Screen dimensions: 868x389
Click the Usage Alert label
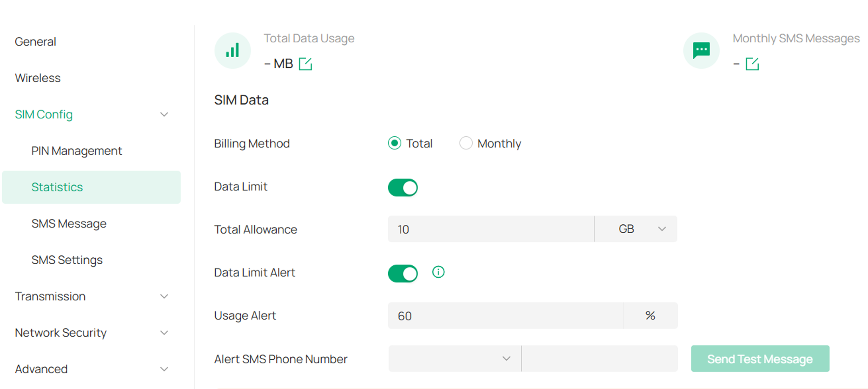245,315
